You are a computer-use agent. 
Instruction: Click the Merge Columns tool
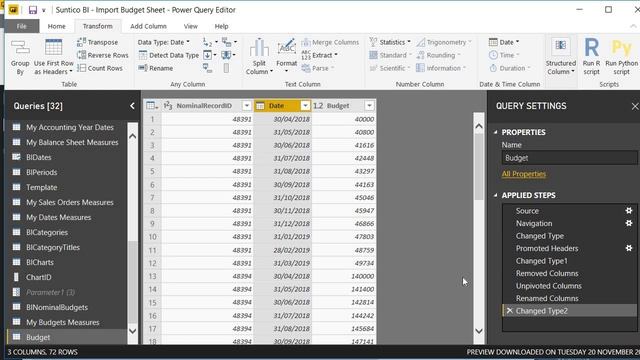[330, 42]
